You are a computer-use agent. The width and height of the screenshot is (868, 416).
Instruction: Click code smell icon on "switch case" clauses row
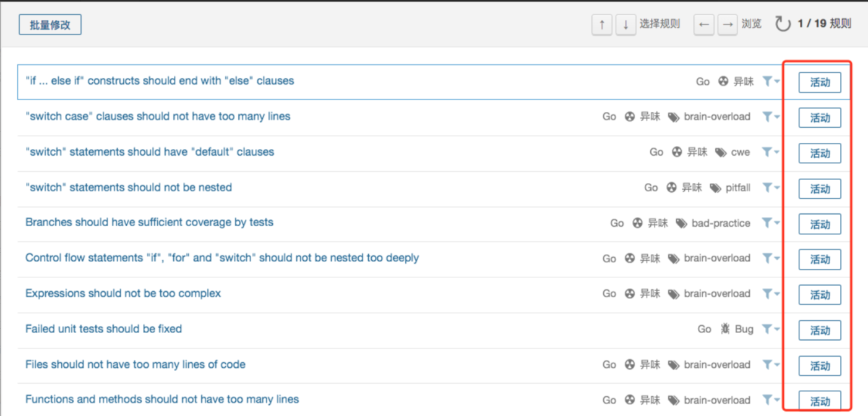coord(630,116)
